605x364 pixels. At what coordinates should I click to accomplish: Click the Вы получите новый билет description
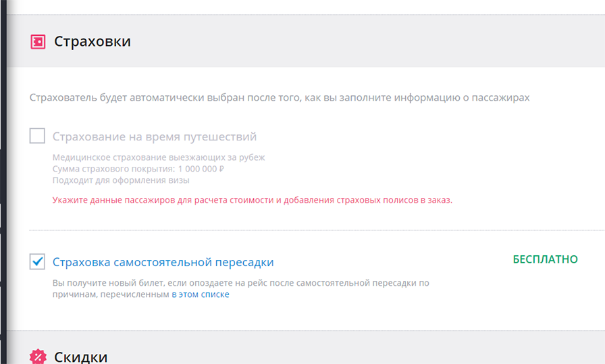point(241,289)
